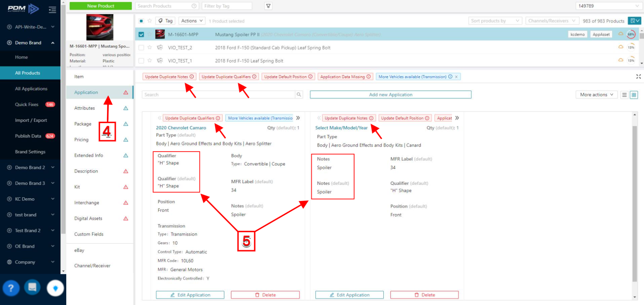This screenshot has height=305, width=644.
Task: Open the saved views dropdown beside the product count
Action: coord(634,21)
